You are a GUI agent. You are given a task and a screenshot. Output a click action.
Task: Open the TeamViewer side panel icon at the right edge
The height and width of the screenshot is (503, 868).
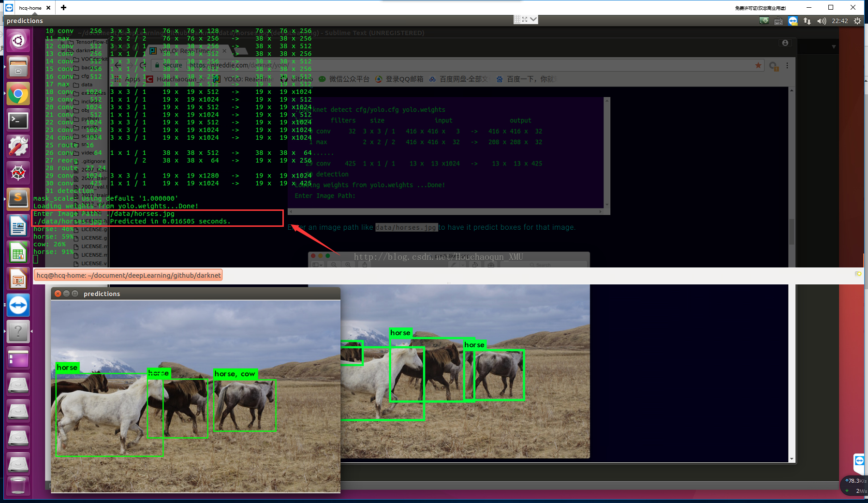tap(859, 460)
